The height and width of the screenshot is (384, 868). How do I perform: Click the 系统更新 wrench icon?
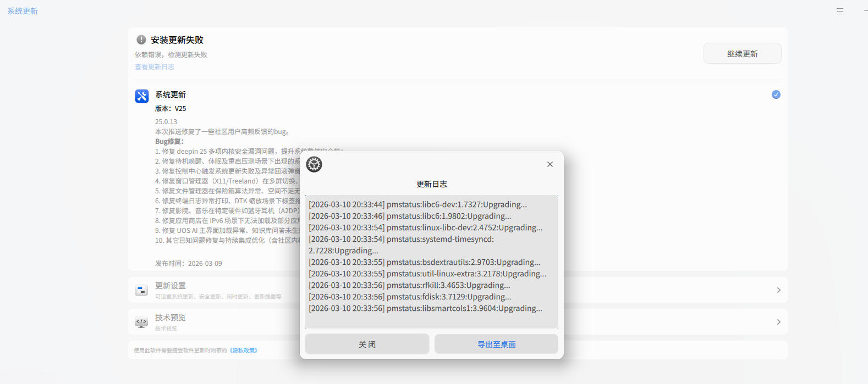142,96
